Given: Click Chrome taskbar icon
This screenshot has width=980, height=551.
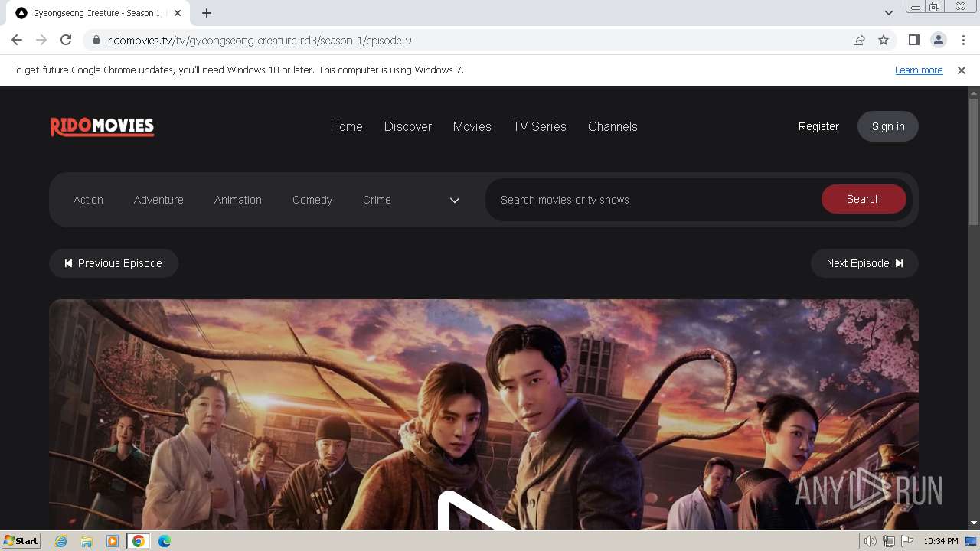Looking at the screenshot, I should pos(139,541).
